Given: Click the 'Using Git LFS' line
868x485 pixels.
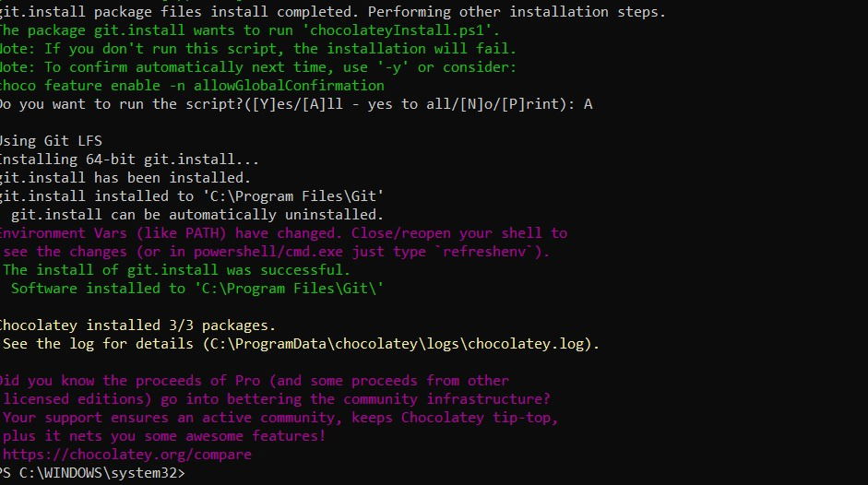Looking at the screenshot, I should [x=51, y=141].
